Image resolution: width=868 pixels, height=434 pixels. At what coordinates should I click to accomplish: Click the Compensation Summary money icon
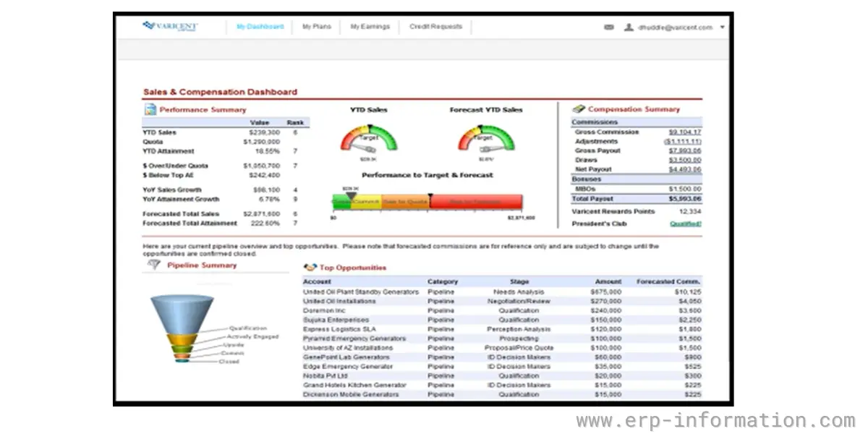pos(578,109)
